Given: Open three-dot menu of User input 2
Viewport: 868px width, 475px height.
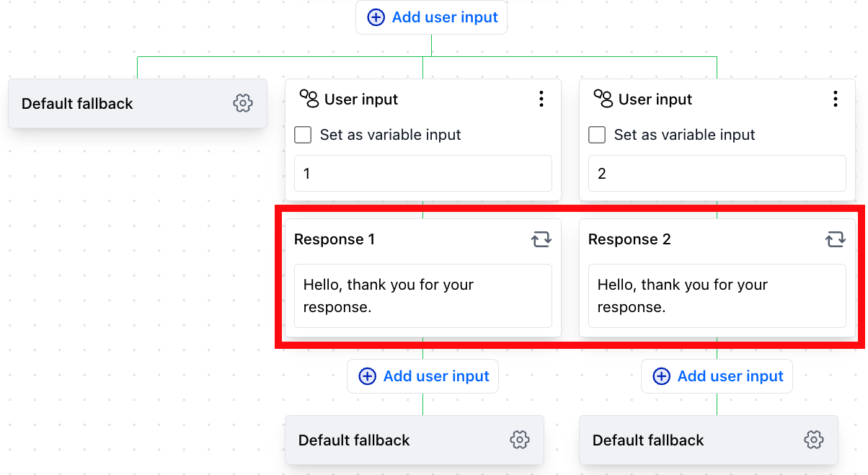Looking at the screenshot, I should coord(836,99).
